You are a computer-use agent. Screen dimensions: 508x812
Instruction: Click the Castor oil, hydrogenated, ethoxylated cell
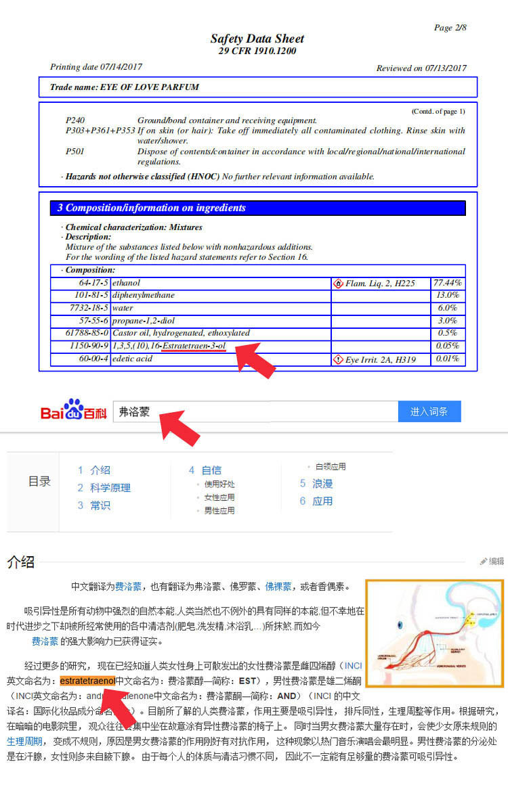(x=220, y=334)
